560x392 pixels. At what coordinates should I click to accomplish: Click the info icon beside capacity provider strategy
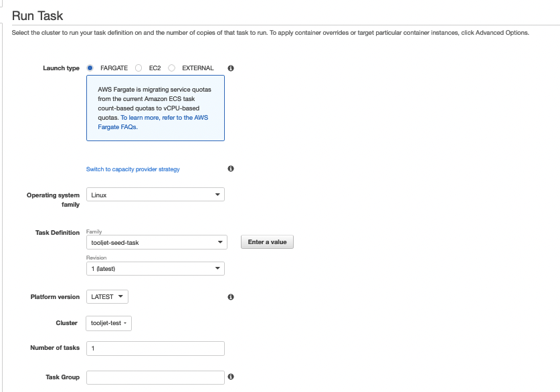(231, 169)
